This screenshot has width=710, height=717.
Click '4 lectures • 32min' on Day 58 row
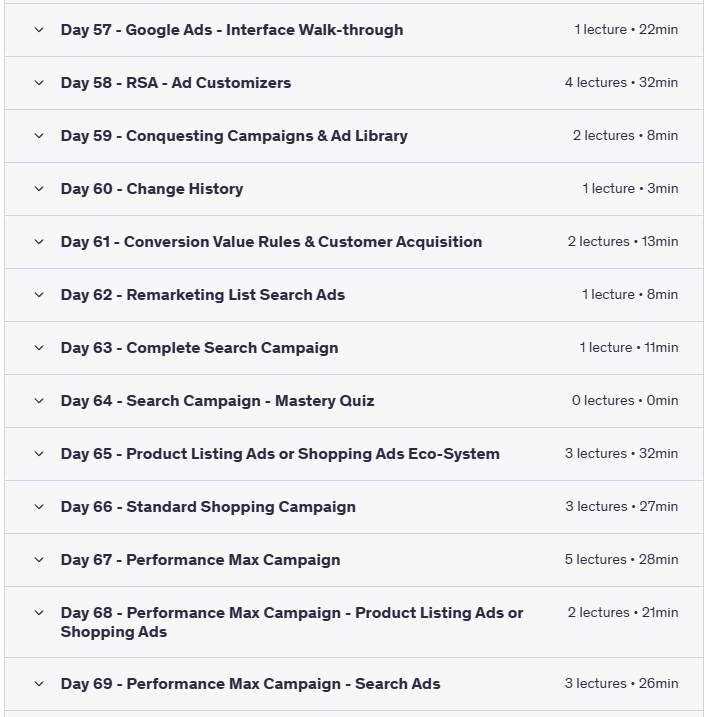(x=621, y=83)
